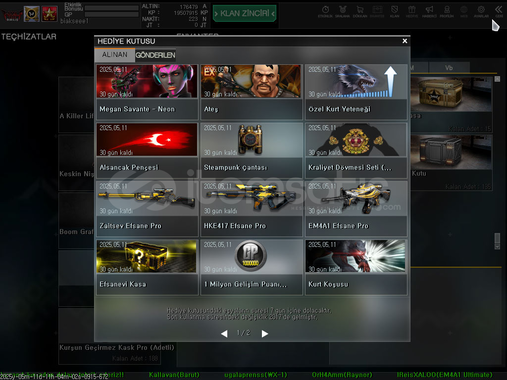The image size is (507, 380).
Task: Click the Klan Zinciri button
Action: [x=245, y=13]
